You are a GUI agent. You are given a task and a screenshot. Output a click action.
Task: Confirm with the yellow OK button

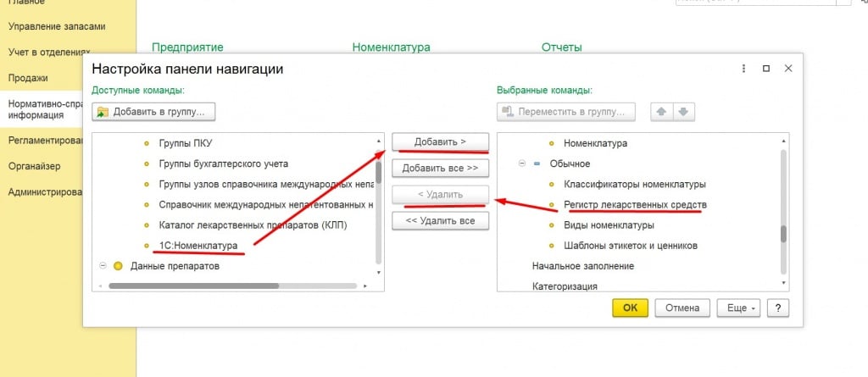[x=630, y=308]
